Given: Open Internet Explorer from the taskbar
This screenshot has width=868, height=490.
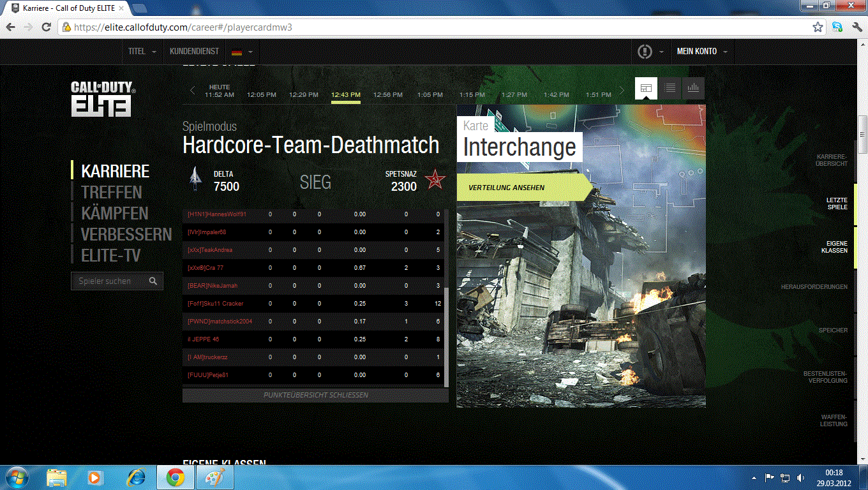Looking at the screenshot, I should tap(135, 477).
